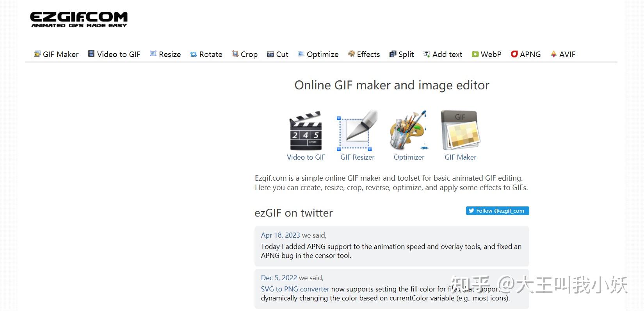Select the Optimizer paint palette icon
644x311 pixels.
[409, 131]
